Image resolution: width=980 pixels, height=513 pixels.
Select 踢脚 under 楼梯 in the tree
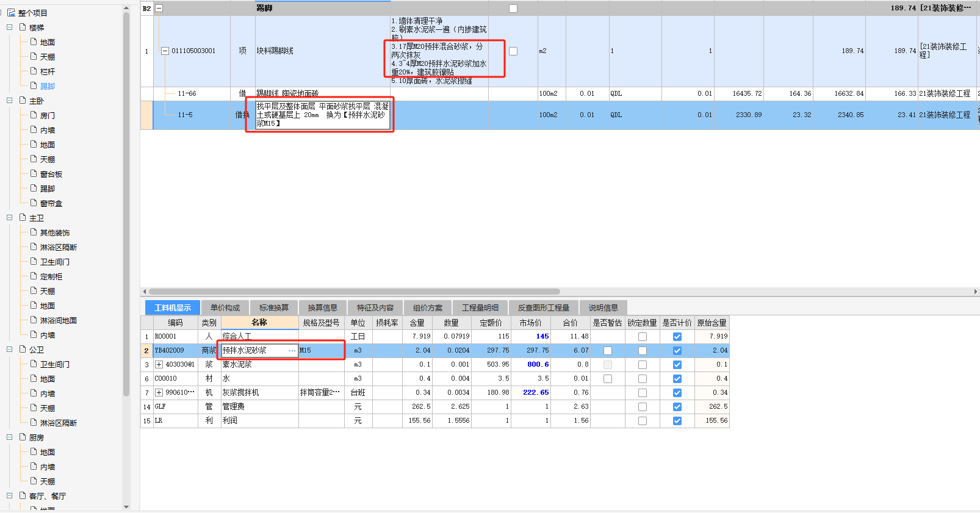[48, 86]
